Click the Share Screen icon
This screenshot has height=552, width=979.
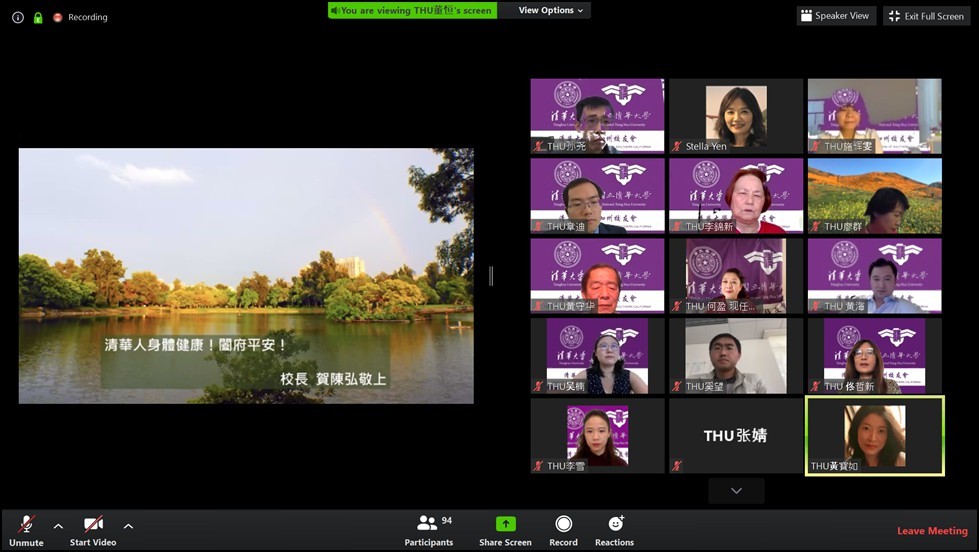(x=505, y=524)
